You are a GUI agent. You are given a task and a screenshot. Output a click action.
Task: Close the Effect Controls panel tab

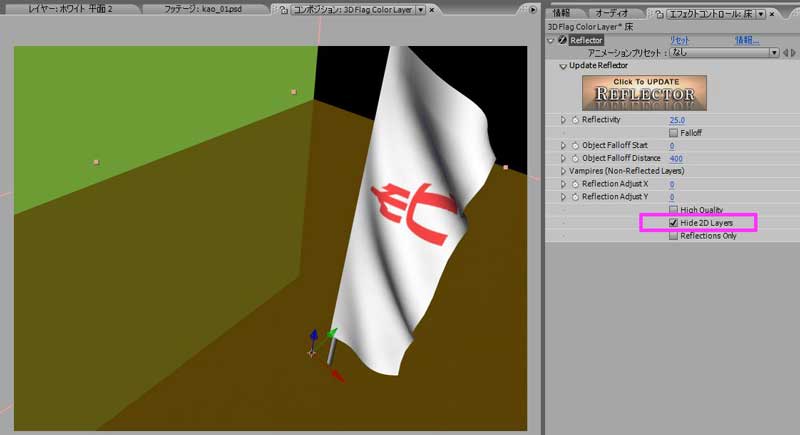[x=772, y=14]
